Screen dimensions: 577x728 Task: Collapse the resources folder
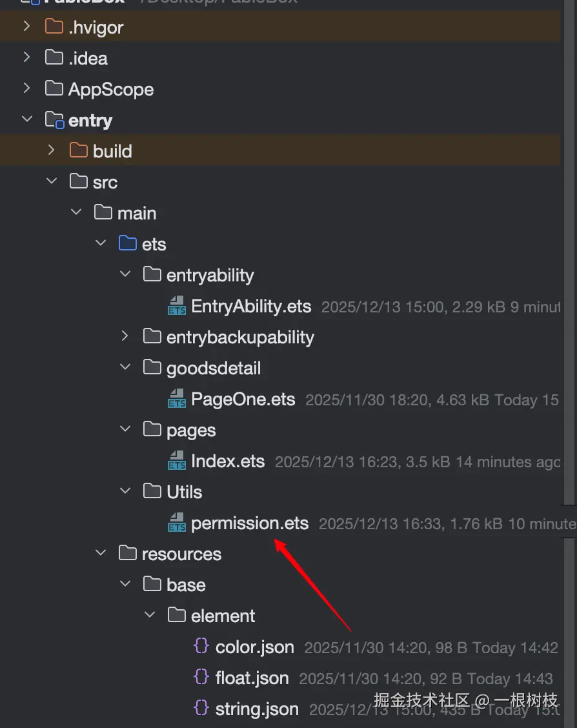[x=101, y=554]
